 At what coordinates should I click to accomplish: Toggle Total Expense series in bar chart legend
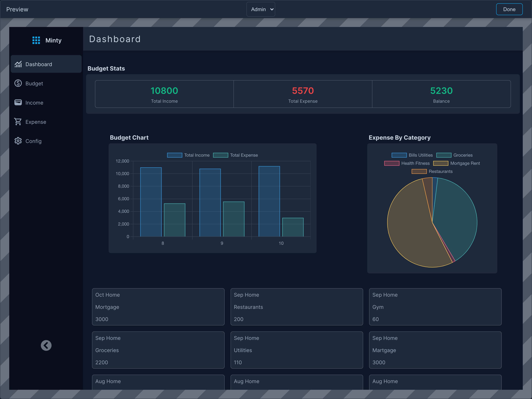pyautogui.click(x=236, y=155)
